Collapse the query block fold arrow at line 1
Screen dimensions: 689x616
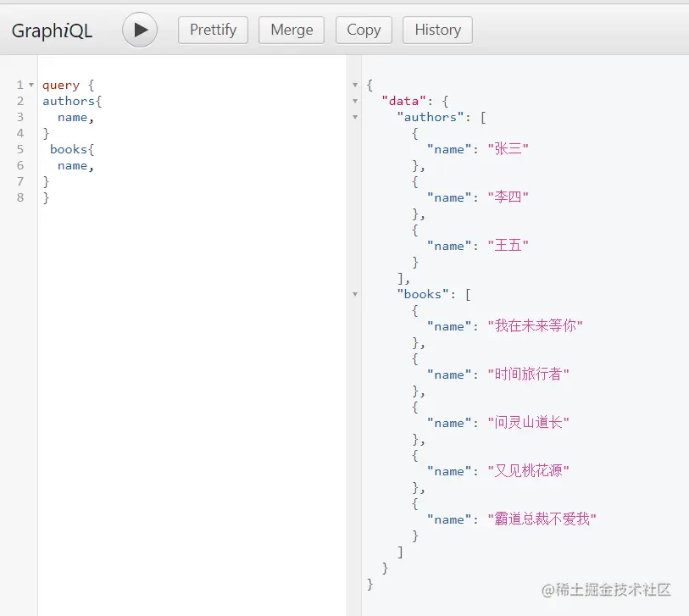31,85
